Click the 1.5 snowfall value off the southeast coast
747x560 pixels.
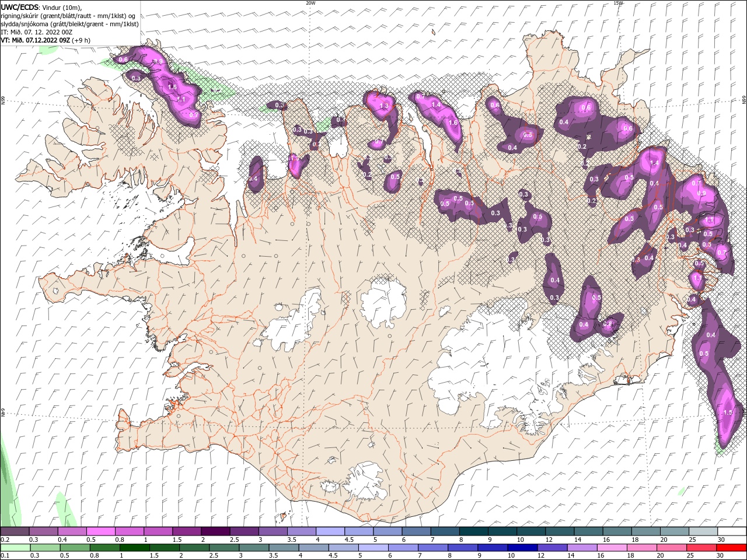coord(727,412)
